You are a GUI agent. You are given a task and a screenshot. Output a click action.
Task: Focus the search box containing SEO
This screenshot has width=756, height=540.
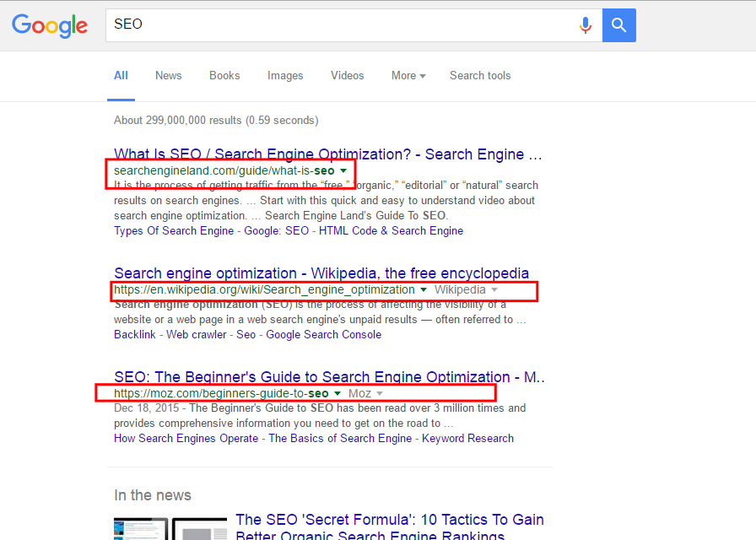(x=354, y=25)
